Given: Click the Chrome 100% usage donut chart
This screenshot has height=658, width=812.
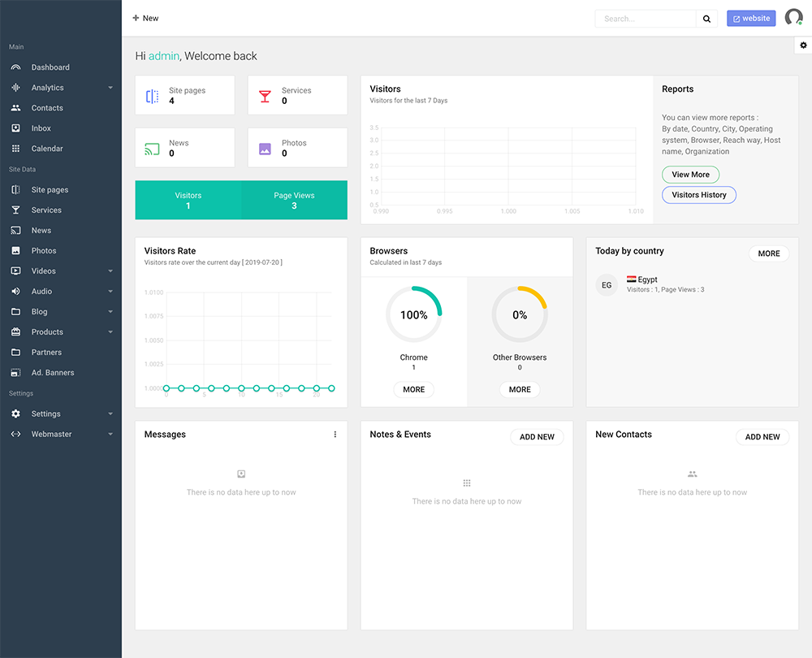Looking at the screenshot, I should point(413,314).
